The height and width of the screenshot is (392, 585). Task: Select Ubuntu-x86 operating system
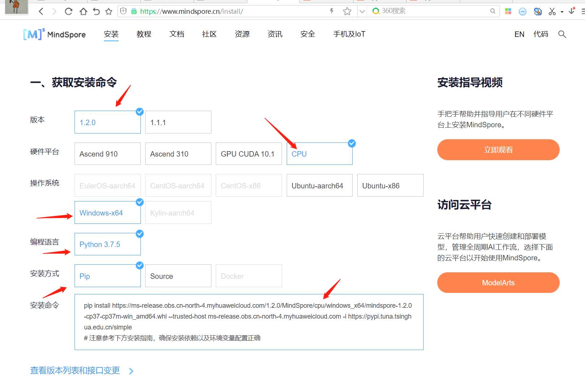click(x=390, y=186)
